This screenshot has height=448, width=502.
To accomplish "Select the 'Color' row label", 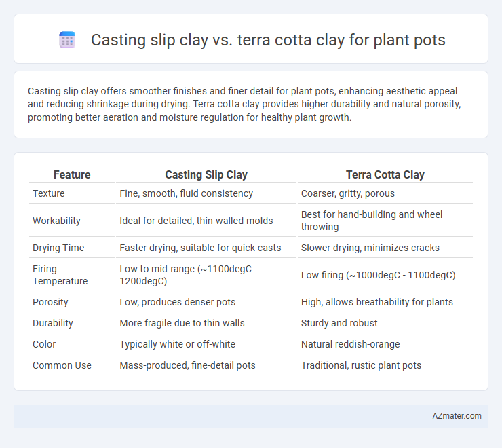I will coord(44,344).
